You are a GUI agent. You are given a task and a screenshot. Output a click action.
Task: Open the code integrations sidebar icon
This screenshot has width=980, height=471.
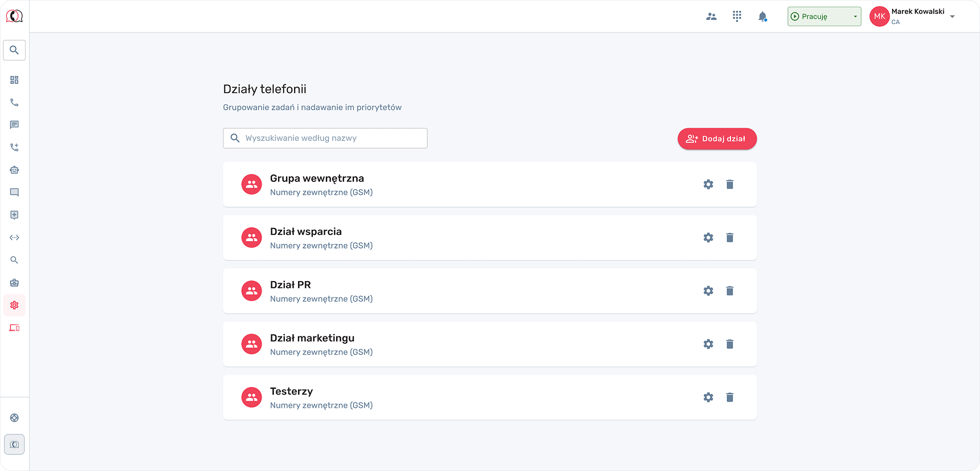(x=14, y=238)
